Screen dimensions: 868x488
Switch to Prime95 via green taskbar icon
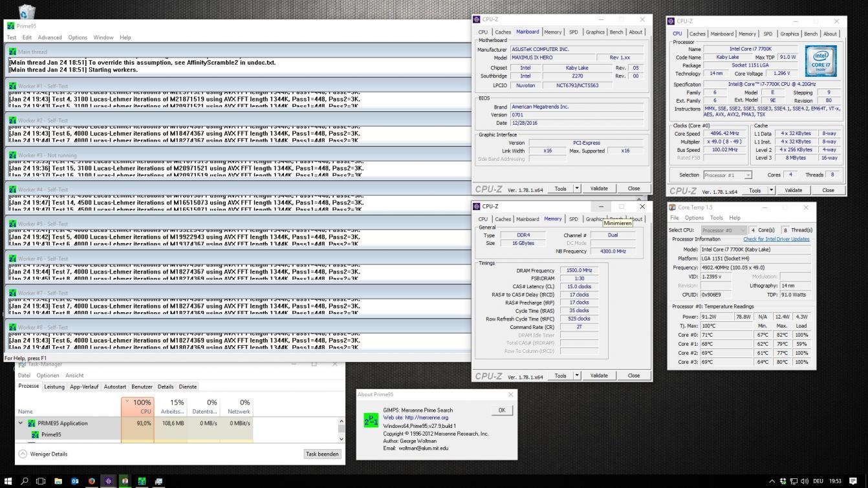pos(142,481)
